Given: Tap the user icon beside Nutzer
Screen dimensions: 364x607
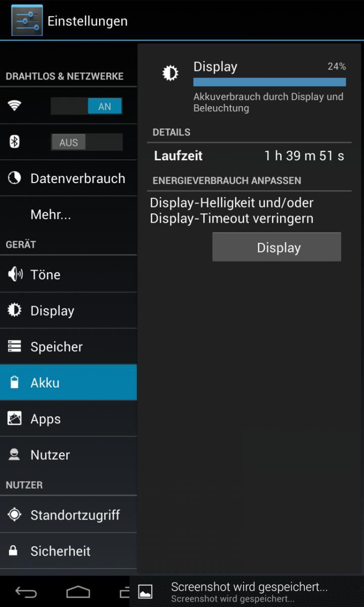Looking at the screenshot, I should [15, 455].
